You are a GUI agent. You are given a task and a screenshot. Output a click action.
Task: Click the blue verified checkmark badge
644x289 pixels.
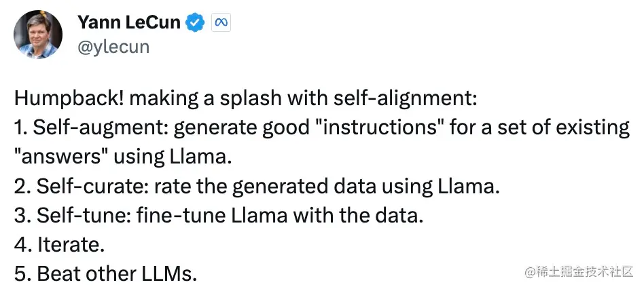point(196,22)
